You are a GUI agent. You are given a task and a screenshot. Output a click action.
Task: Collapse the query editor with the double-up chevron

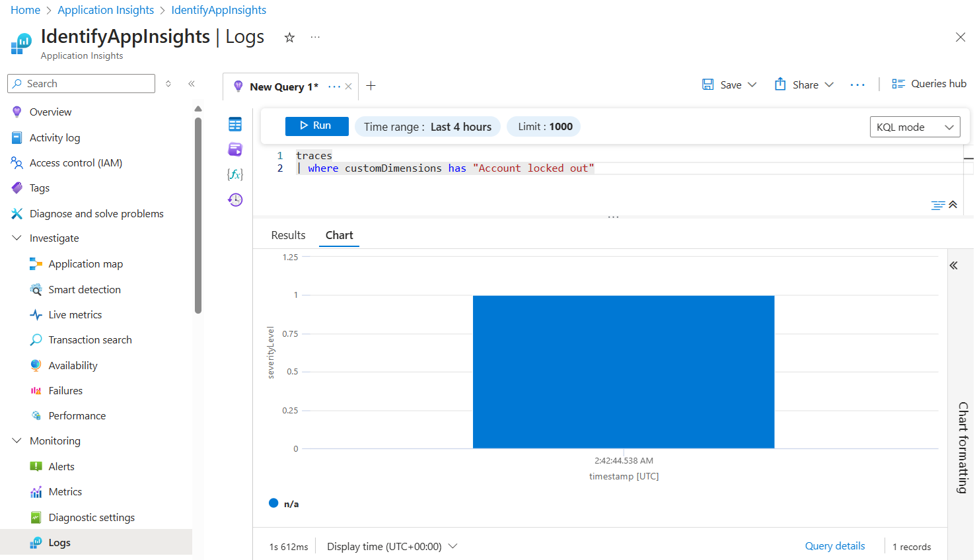(953, 205)
